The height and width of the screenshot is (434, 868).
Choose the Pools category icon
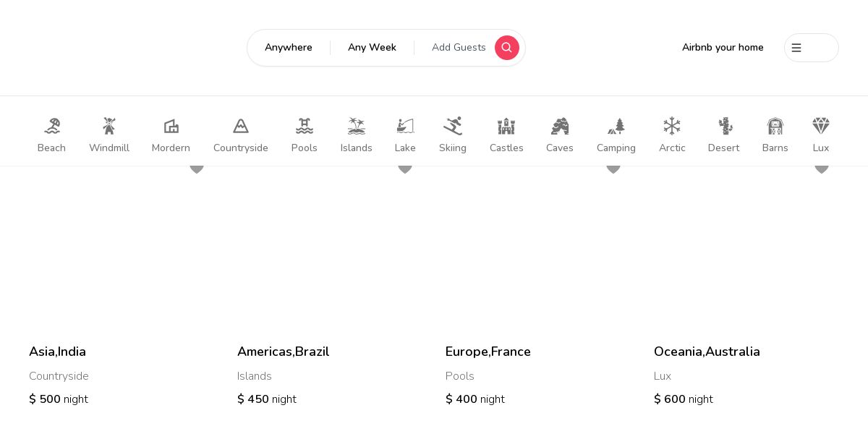point(305,127)
